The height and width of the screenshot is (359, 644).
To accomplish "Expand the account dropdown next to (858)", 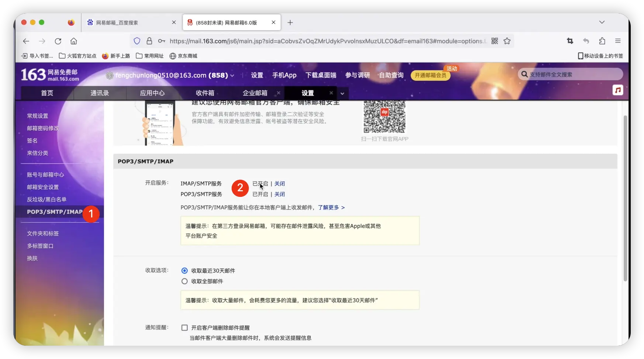I will 232,76.
